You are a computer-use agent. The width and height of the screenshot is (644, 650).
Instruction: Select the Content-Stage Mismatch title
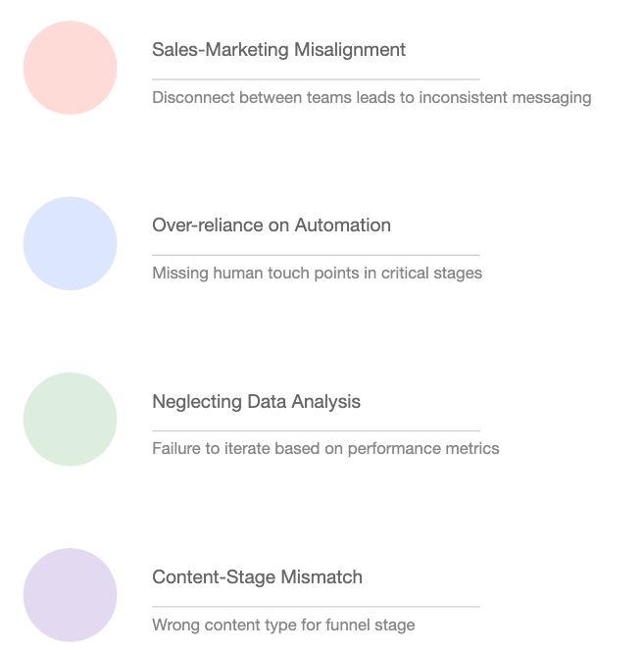tap(257, 577)
